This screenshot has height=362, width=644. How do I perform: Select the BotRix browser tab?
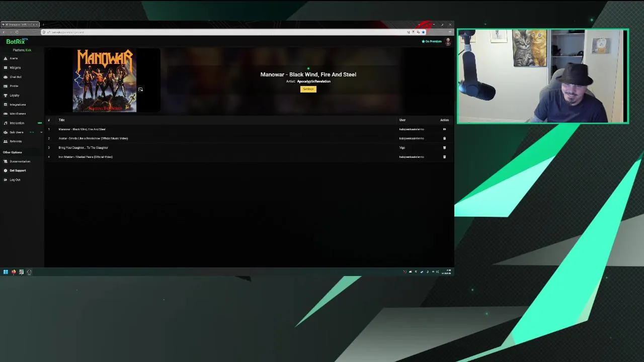(20, 25)
